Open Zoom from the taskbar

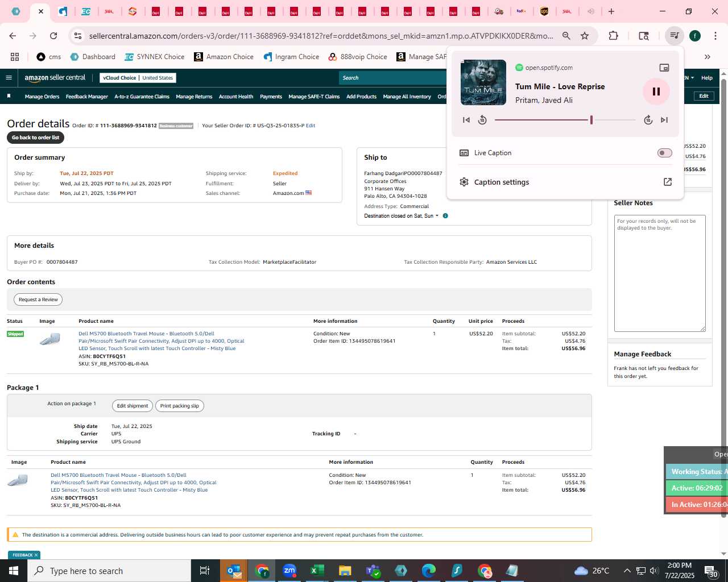(289, 571)
